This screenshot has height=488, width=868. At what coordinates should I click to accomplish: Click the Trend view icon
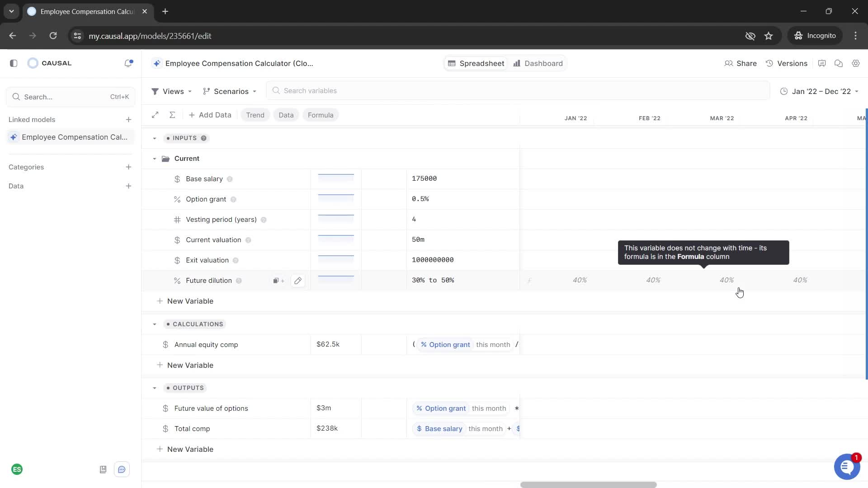[255, 114]
